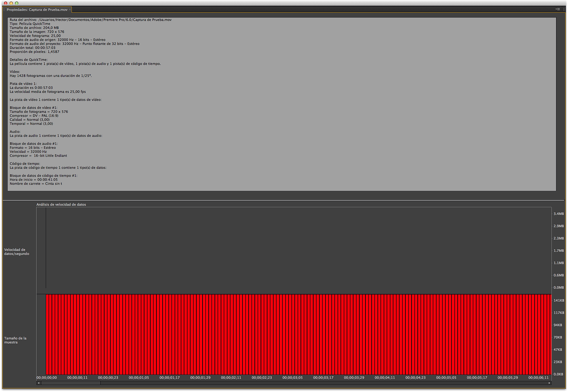The height and width of the screenshot is (392, 568).
Task: Click the green zoom window button
Action: pyautogui.click(x=16, y=3)
